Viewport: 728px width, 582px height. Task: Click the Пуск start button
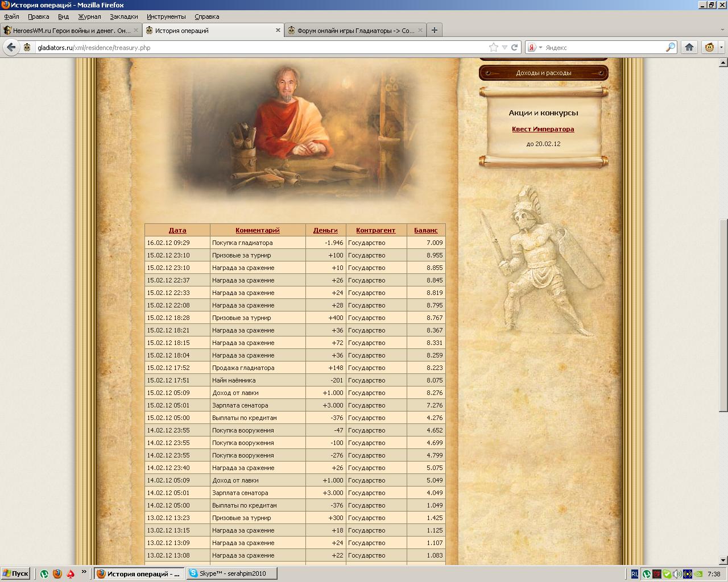15,574
